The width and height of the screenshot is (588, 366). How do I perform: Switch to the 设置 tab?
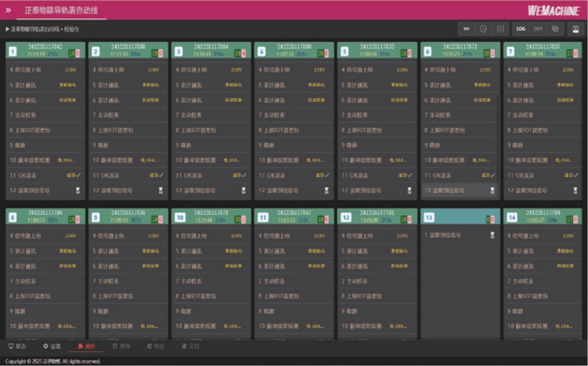pos(52,346)
